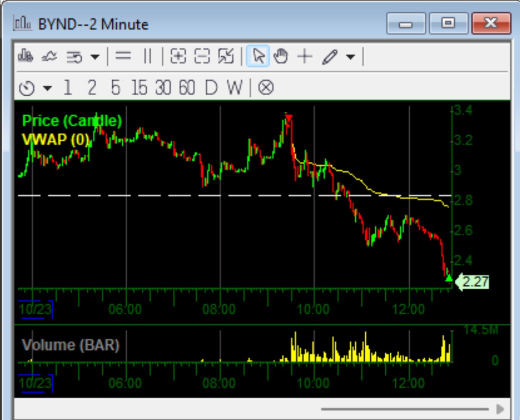Select the horizontal line drawing tool

[x=123, y=56]
